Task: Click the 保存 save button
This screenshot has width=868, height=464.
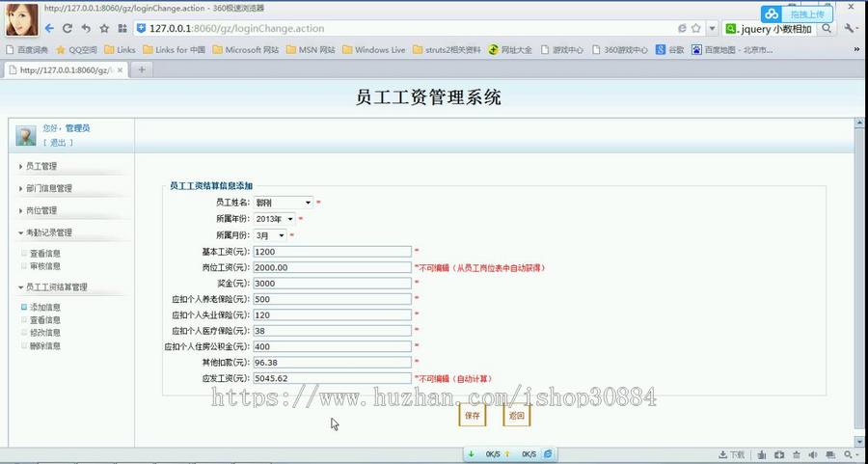Action: pos(473,415)
